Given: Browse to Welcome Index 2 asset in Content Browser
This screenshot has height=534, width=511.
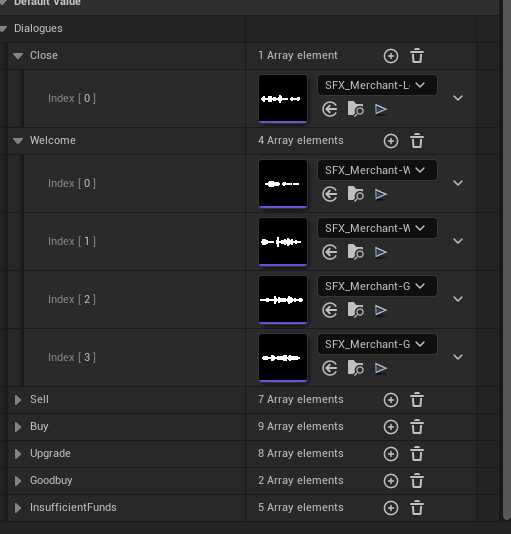Looking at the screenshot, I should click(355, 310).
